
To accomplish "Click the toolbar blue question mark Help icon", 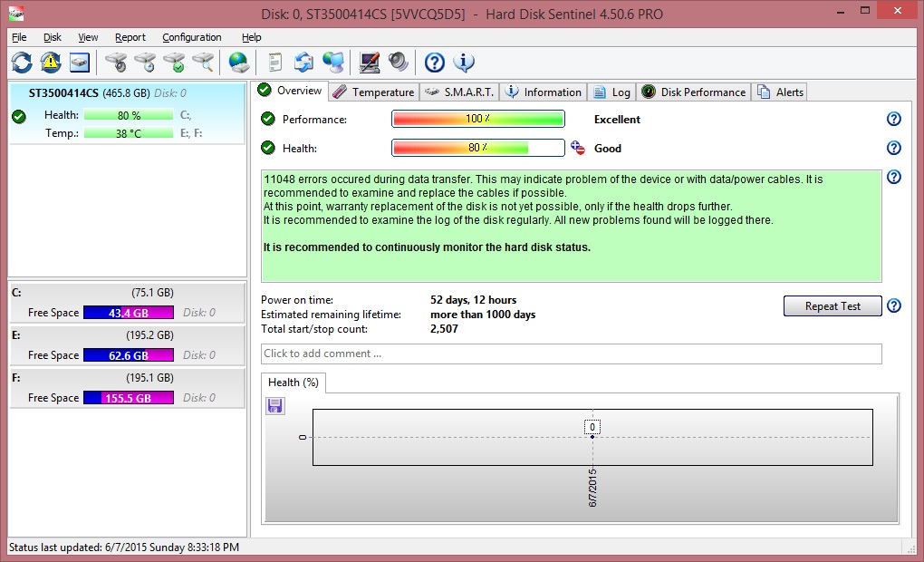I will (434, 62).
